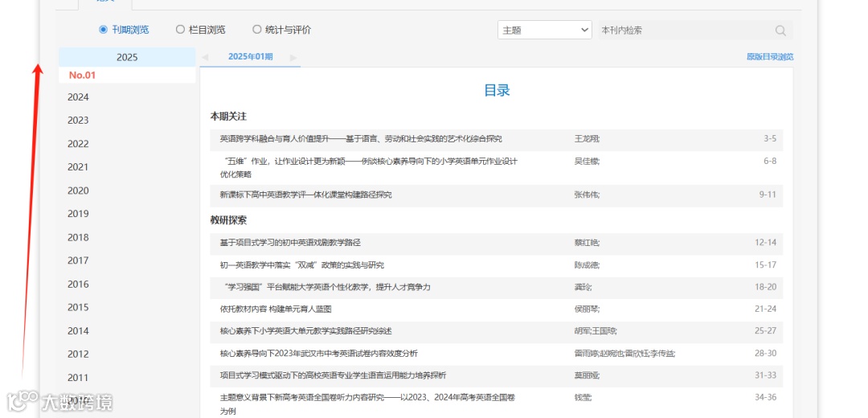Screen dimensions: 868x418
Task: Expand year 2022 in issue list
Action: point(78,144)
